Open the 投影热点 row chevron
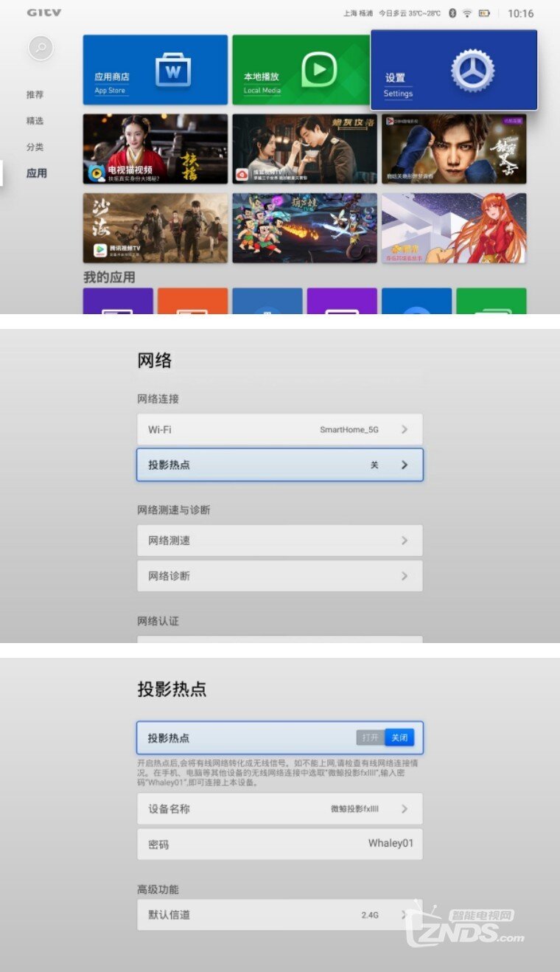This screenshot has width=560, height=972. coord(404,465)
